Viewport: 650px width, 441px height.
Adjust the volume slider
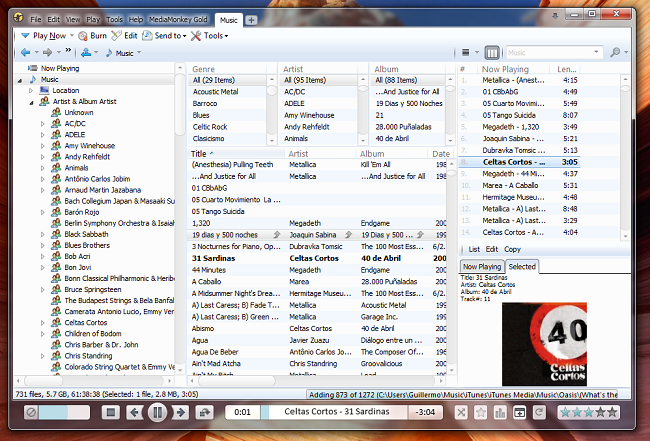tap(64, 412)
